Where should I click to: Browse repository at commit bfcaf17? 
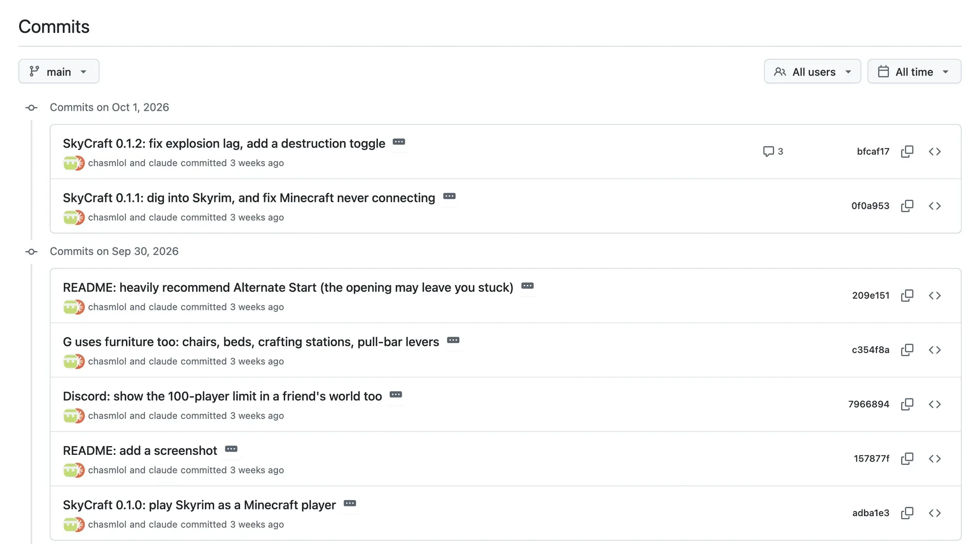click(x=934, y=151)
